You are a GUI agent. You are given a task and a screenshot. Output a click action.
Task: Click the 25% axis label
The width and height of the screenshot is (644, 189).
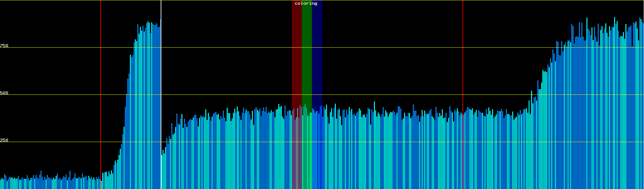pyautogui.click(x=4, y=140)
